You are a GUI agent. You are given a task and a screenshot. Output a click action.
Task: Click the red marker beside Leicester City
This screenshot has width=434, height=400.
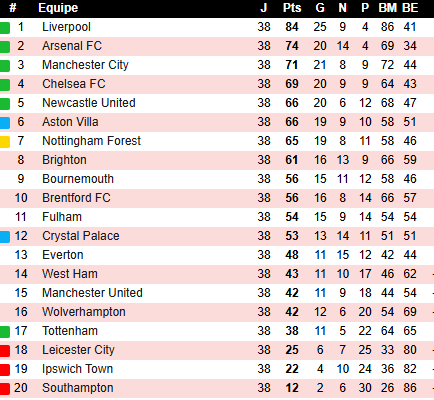(x=5, y=351)
